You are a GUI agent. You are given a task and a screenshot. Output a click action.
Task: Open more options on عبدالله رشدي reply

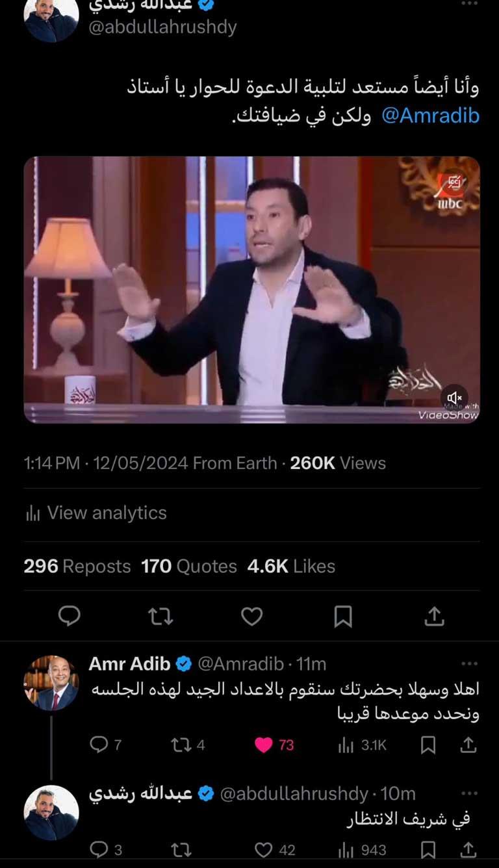[x=469, y=793]
